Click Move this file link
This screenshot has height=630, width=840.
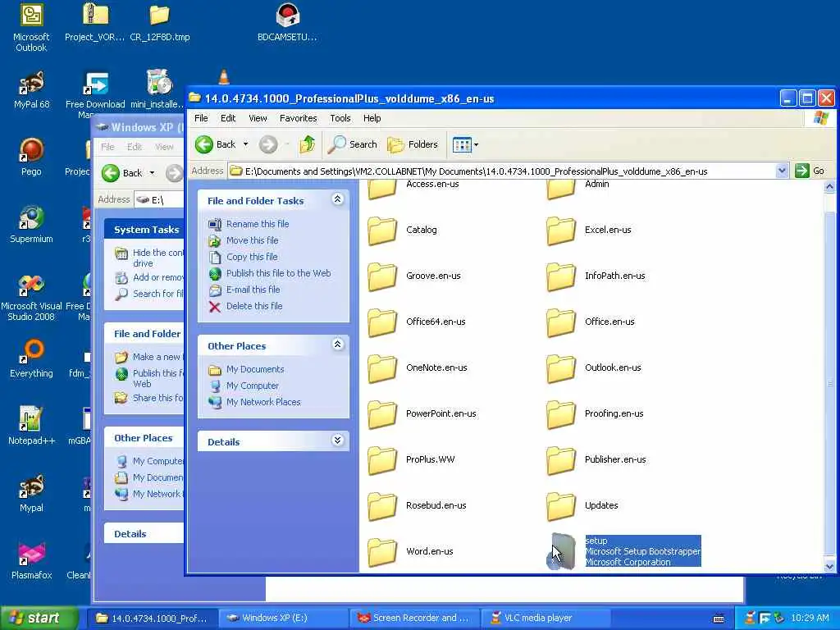click(x=252, y=240)
